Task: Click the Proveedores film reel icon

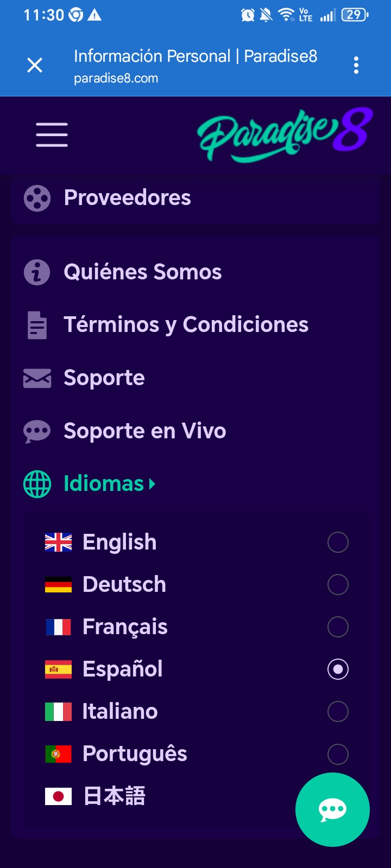Action: click(37, 198)
